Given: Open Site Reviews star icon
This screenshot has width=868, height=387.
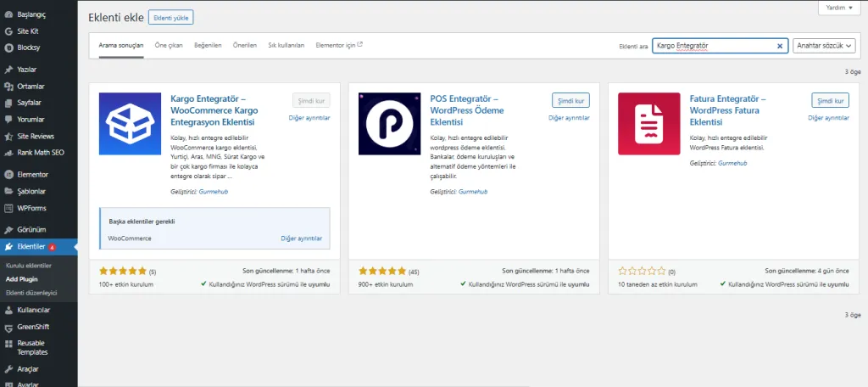Looking at the screenshot, I should click(8, 137).
